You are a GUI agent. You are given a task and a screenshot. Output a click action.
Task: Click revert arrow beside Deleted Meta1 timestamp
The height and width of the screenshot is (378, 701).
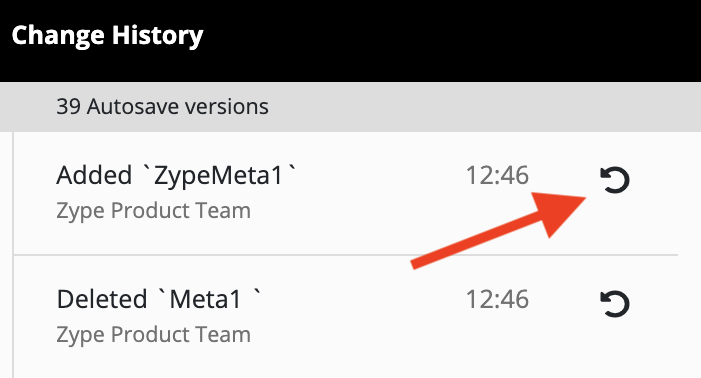[x=615, y=304]
